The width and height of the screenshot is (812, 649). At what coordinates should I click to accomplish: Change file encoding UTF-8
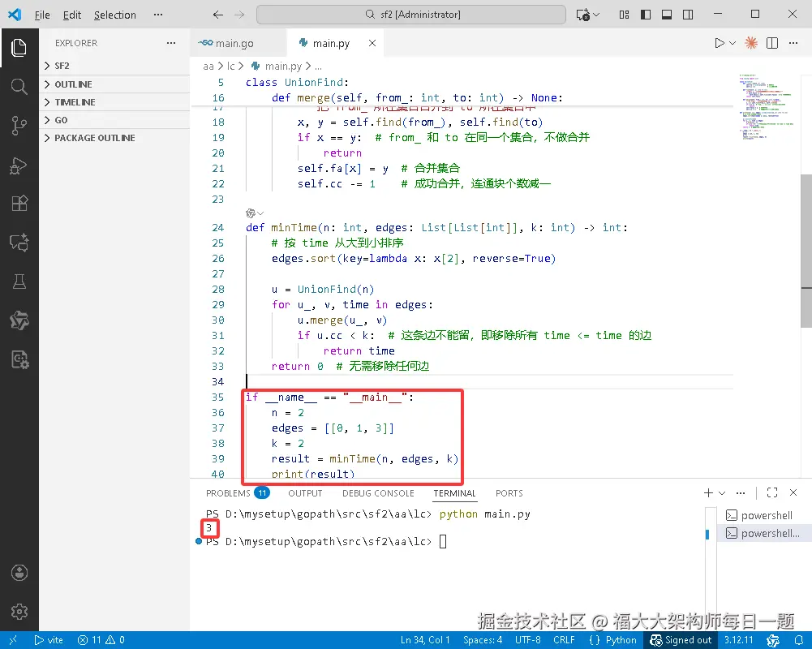(528, 640)
